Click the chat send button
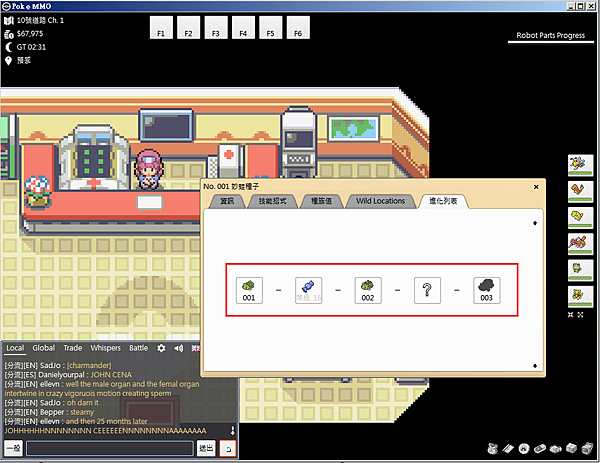This screenshot has height=463, width=600. coord(206,448)
